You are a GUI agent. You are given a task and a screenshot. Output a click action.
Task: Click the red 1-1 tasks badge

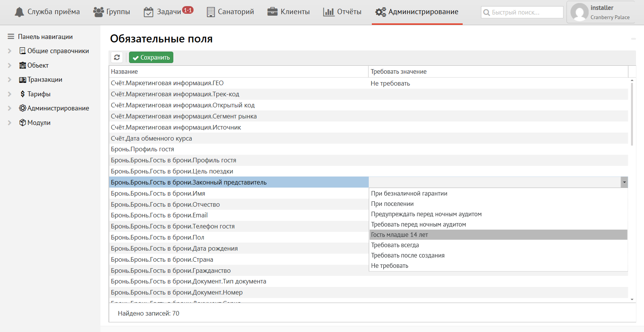(x=188, y=10)
